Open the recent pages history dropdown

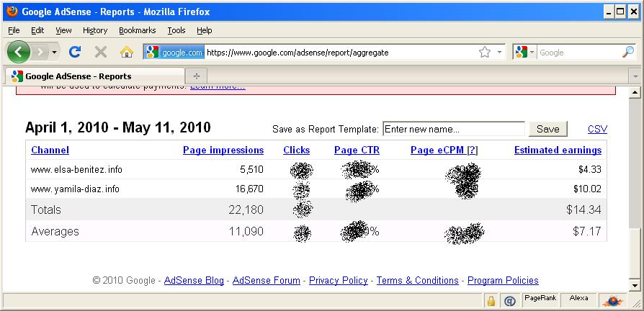[x=55, y=53]
